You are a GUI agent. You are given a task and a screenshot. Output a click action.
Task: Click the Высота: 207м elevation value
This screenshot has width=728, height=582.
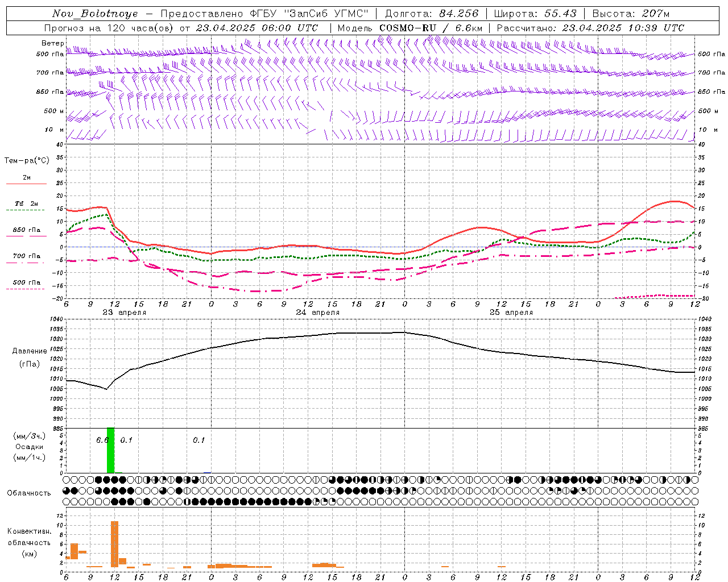pyautogui.click(x=631, y=14)
